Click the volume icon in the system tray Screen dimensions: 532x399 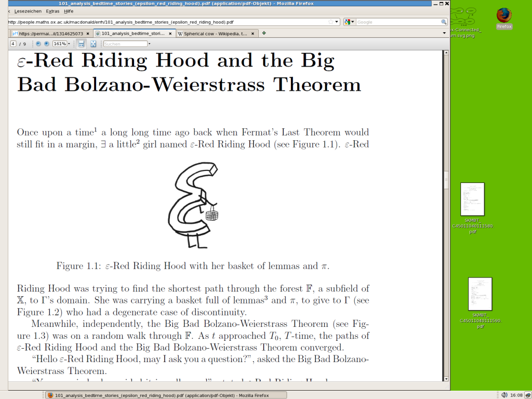504,395
